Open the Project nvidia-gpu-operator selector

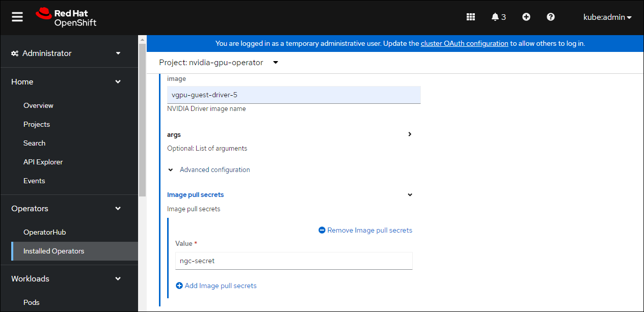pos(219,63)
